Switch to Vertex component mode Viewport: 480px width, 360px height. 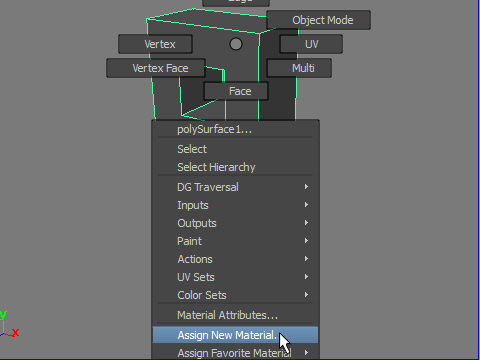(x=155, y=44)
